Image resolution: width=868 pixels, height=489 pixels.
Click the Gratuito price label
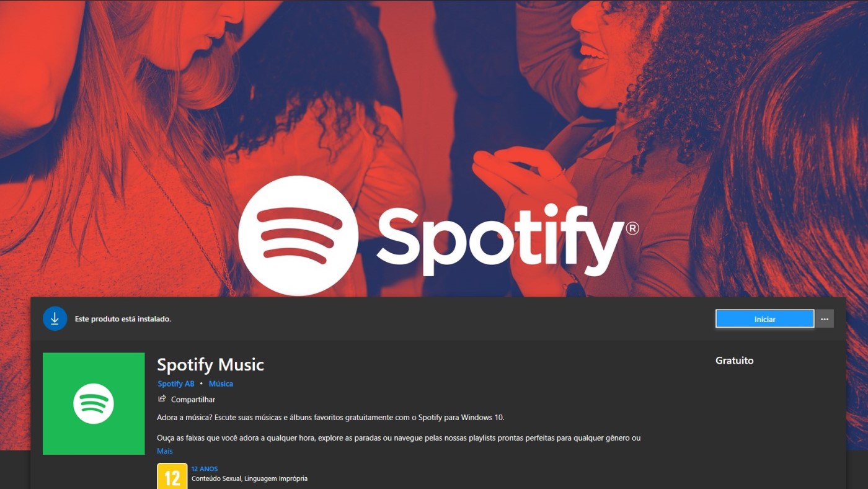[x=735, y=361]
